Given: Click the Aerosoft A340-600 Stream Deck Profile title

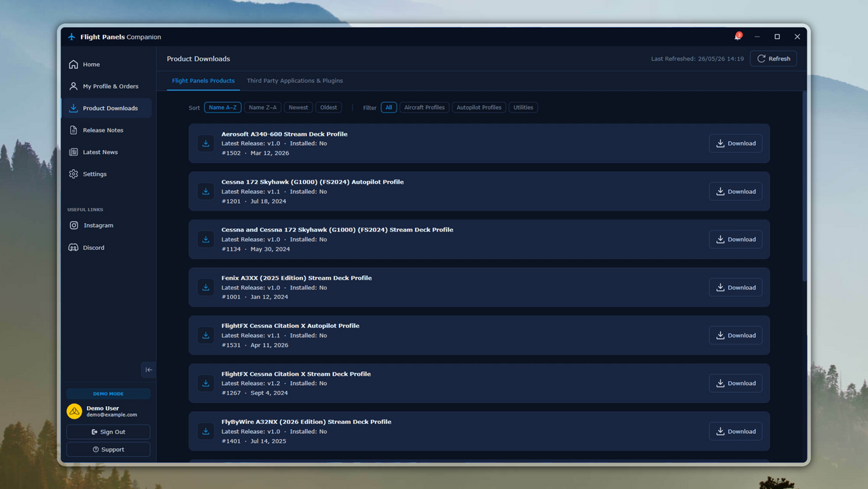Looking at the screenshot, I should coord(285,134).
